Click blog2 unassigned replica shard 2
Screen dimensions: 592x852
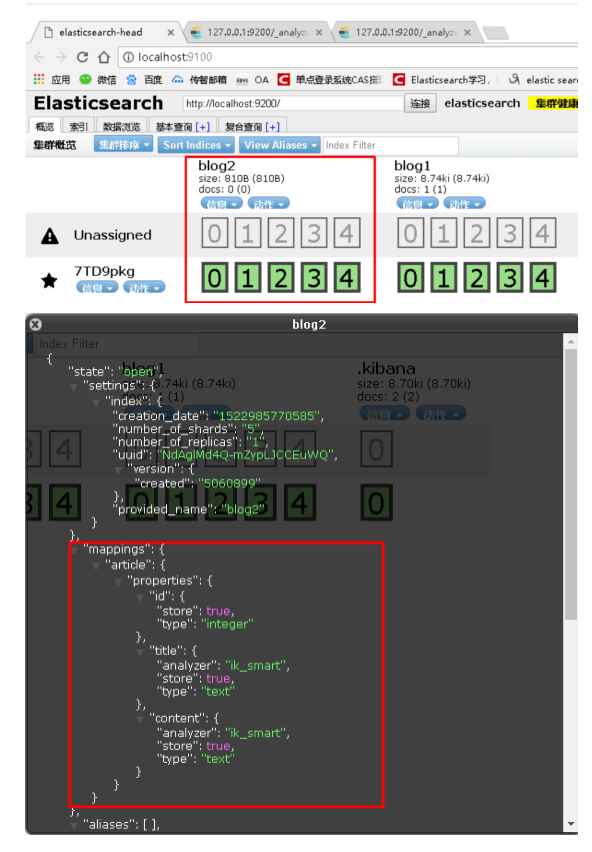[281, 233]
